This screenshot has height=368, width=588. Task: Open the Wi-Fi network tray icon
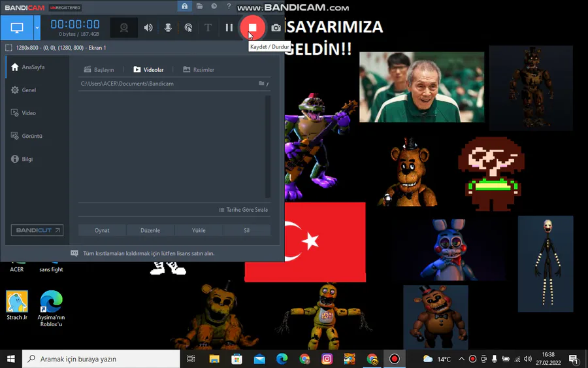(x=517, y=359)
